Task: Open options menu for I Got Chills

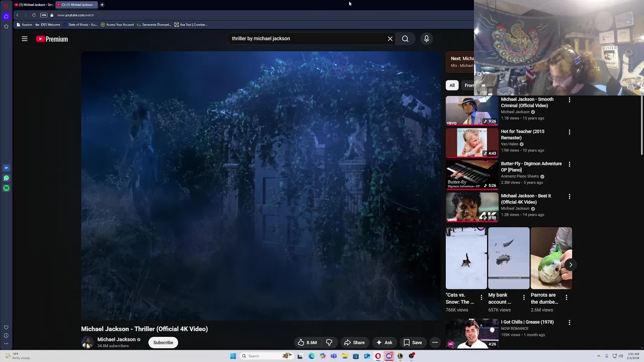Action: coord(569,322)
